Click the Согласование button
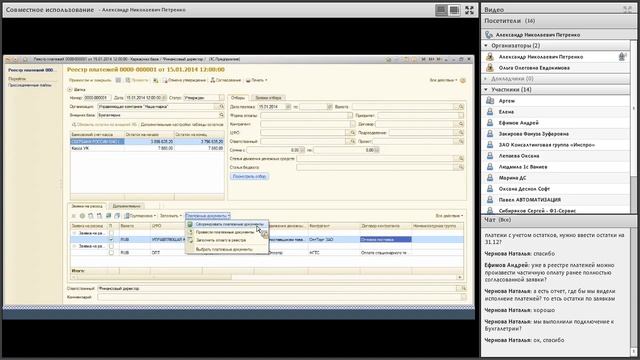The image size is (640, 360). click(226, 80)
